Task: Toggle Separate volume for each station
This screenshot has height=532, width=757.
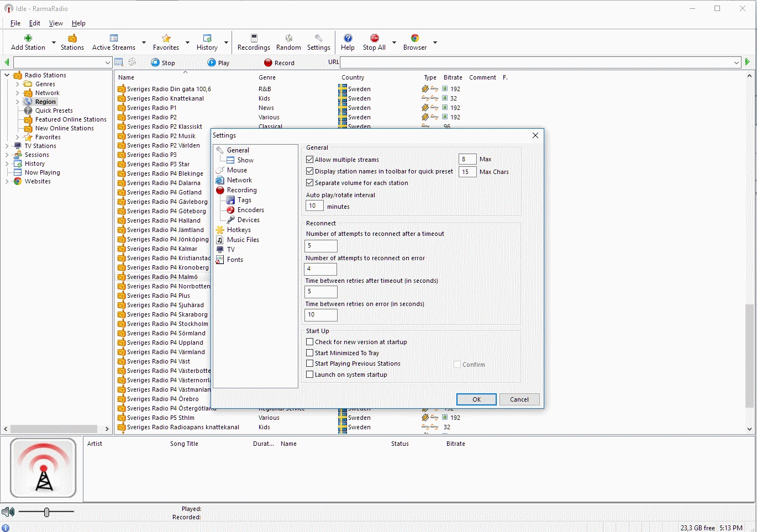Action: tap(310, 183)
